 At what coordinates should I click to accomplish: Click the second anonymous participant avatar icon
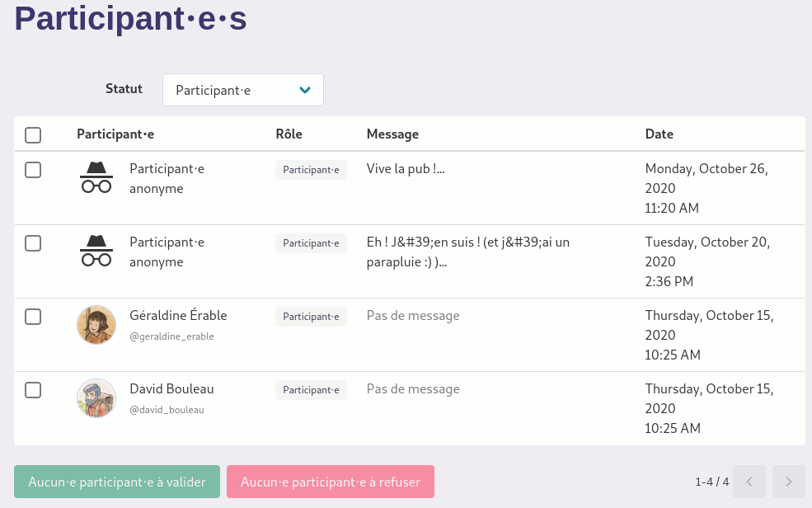click(96, 250)
